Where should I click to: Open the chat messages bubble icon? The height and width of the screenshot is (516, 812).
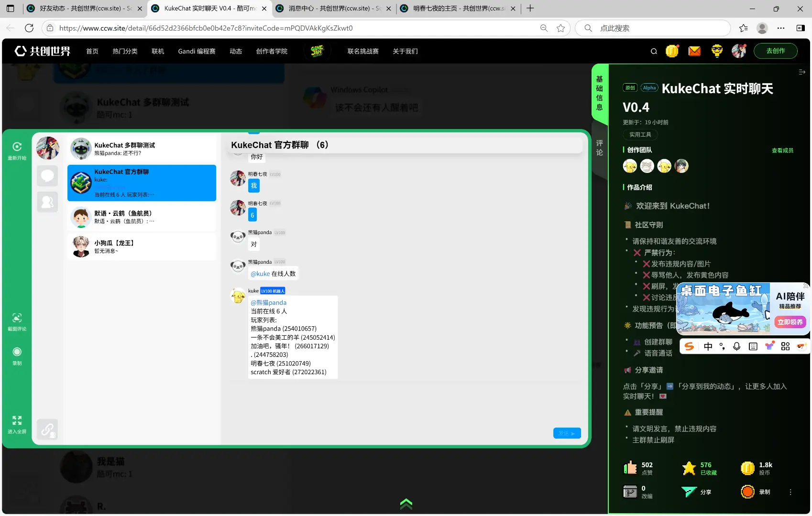click(47, 176)
